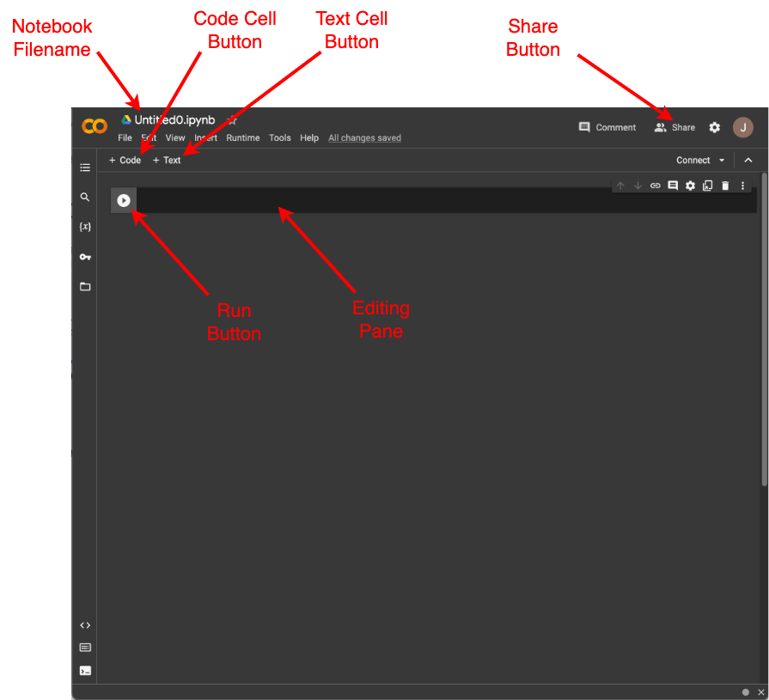Open the File menu
Image resolution: width=769 pixels, height=700 pixels.
point(125,137)
